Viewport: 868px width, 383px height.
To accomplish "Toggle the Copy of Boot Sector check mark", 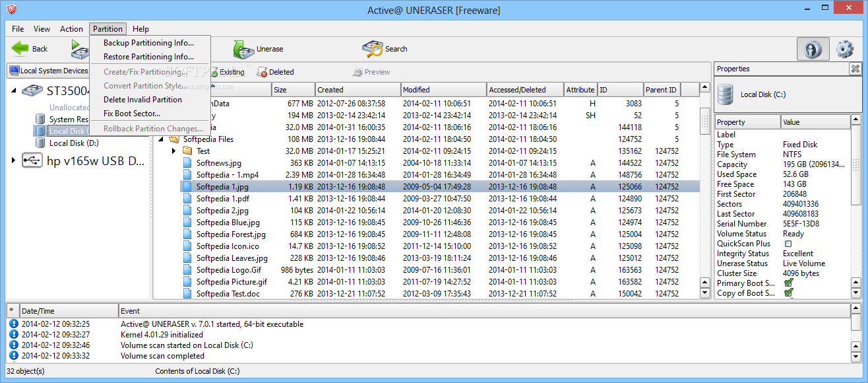I will click(x=788, y=293).
